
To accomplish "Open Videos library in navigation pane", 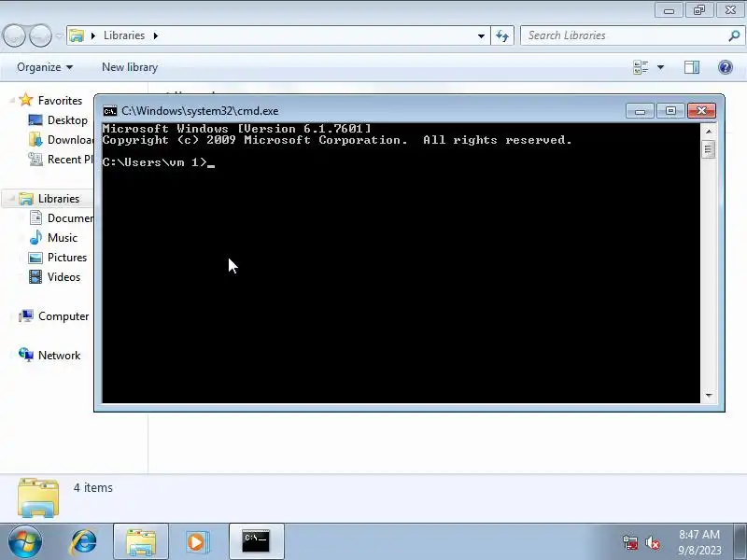I will point(63,276).
